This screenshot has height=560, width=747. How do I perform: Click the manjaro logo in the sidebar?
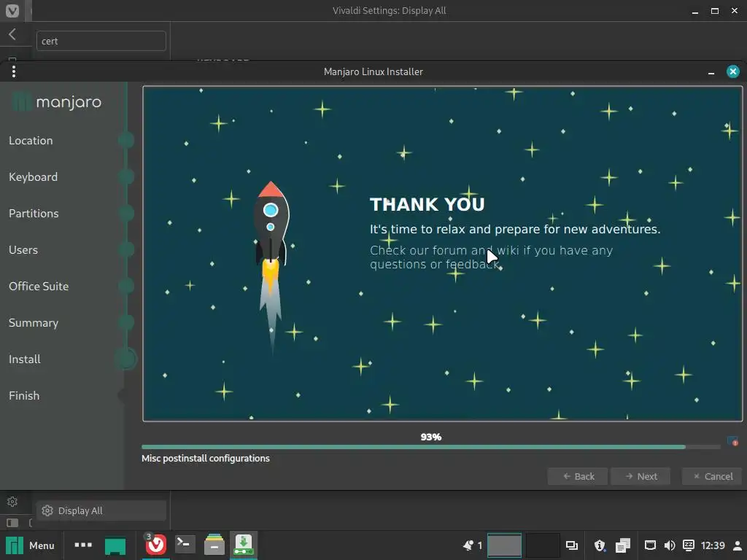(56, 101)
